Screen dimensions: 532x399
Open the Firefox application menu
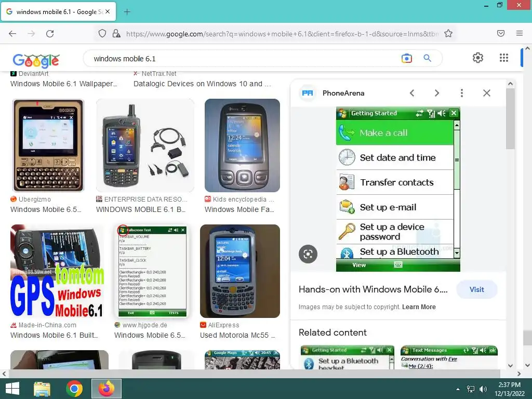coord(519,33)
